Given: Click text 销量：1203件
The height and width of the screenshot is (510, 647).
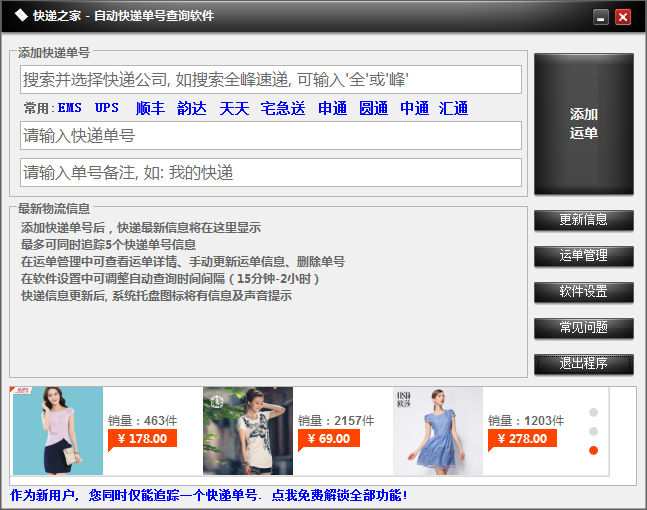Looking at the screenshot, I should click(x=526, y=420).
